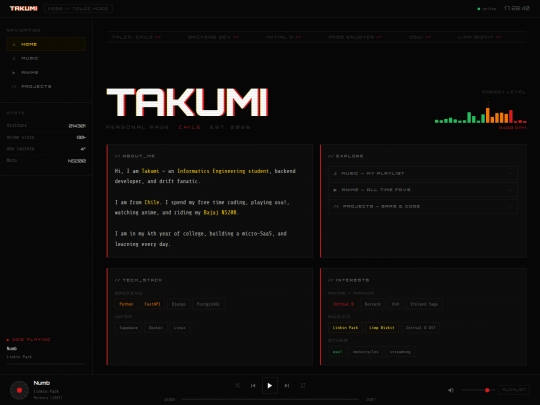Click the PostgreSQL tech tag
The height and width of the screenshot is (405, 540).
[208, 304]
